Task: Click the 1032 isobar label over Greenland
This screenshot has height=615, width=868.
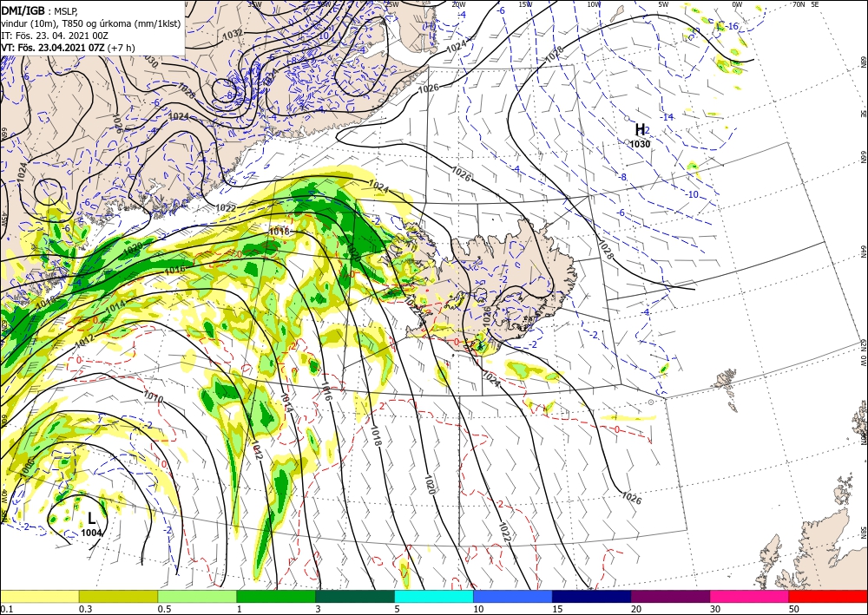Action: point(233,34)
